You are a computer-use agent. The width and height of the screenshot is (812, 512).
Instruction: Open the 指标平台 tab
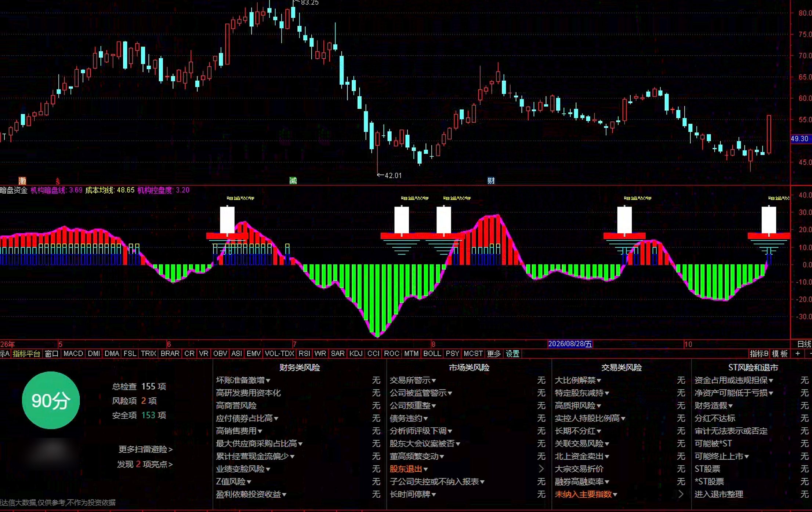pos(26,354)
